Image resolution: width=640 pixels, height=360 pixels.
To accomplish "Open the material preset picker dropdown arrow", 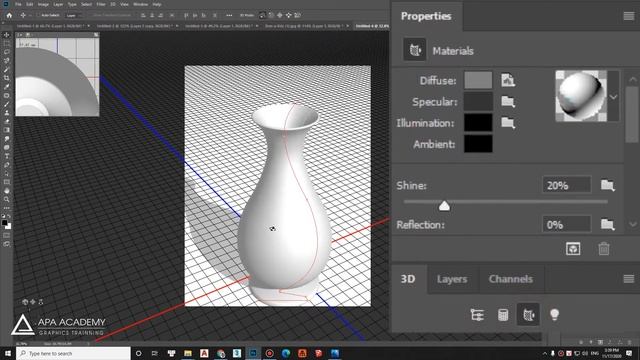I will pyautogui.click(x=613, y=97).
